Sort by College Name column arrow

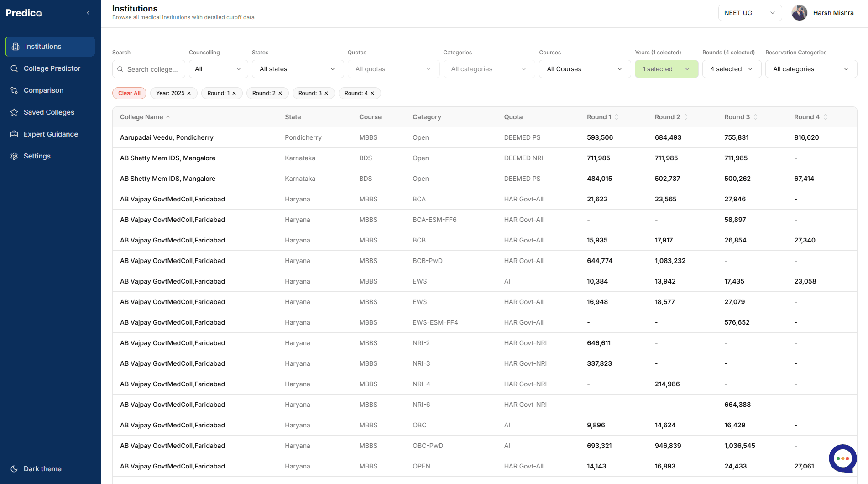[x=168, y=117]
